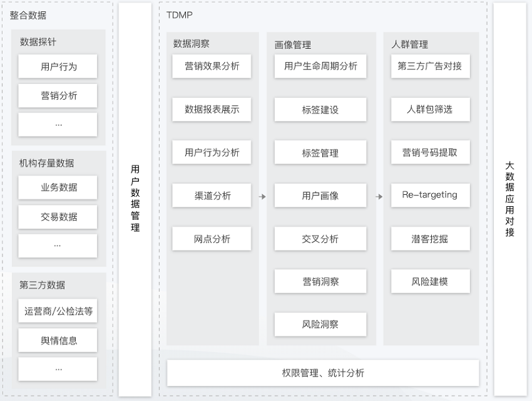
Task: Select the 交叉分析 box
Action: pyautogui.click(x=320, y=239)
